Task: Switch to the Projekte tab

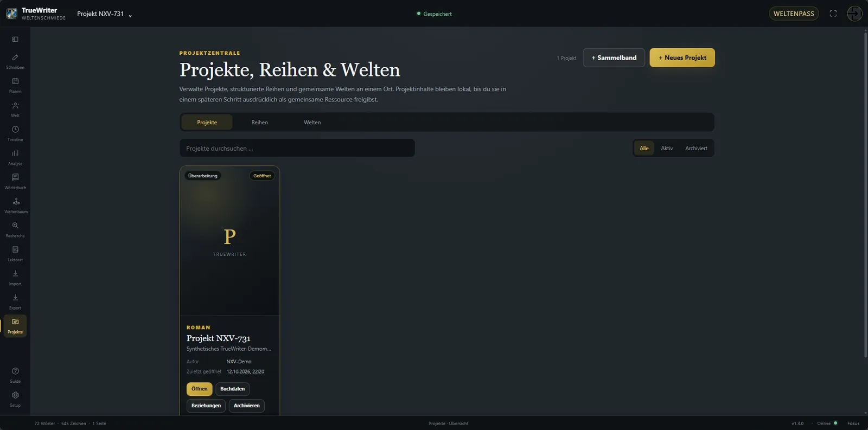Action: click(x=207, y=122)
